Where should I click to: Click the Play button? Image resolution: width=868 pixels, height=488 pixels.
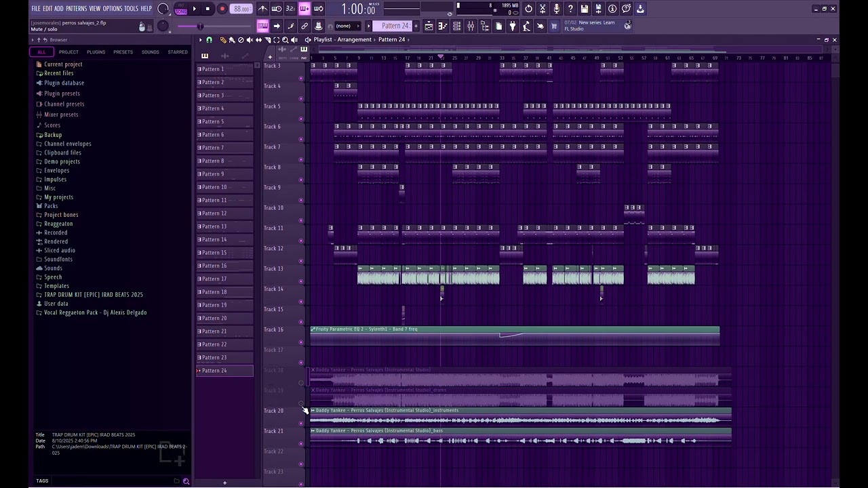[x=194, y=9]
